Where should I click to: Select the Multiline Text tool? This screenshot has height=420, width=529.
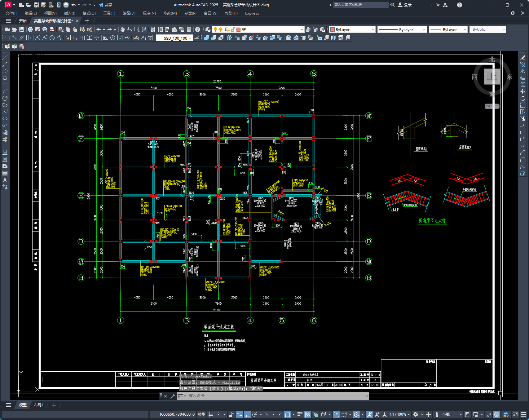(x=5, y=180)
